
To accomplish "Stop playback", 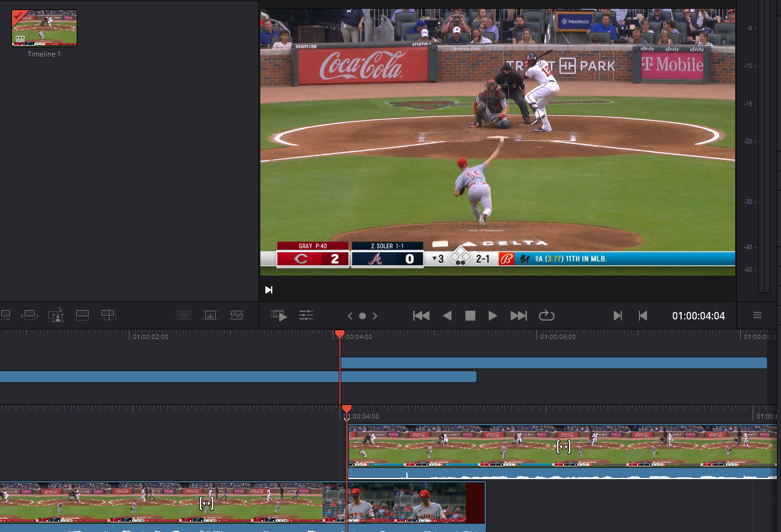I will pyautogui.click(x=470, y=316).
